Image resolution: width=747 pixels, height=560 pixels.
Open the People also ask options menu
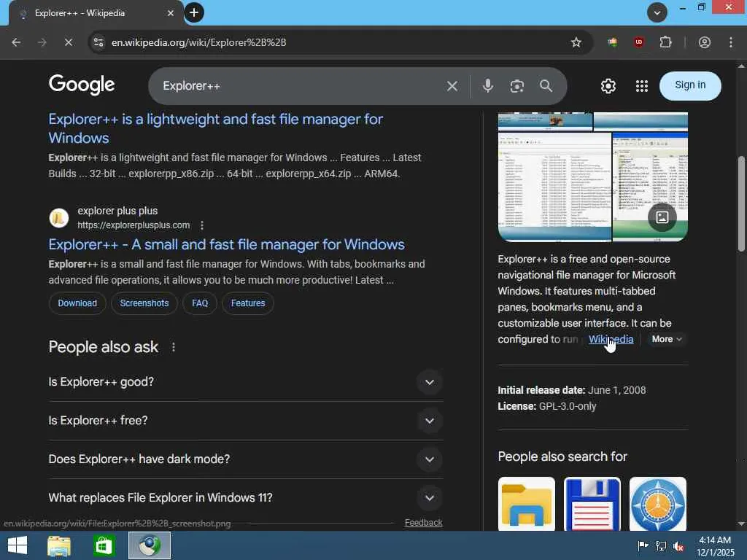(174, 348)
